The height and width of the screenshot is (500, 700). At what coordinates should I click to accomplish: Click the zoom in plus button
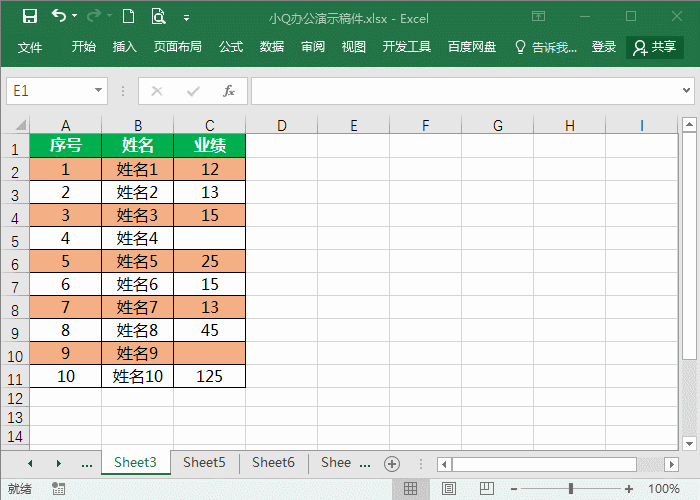pyautogui.click(x=629, y=489)
